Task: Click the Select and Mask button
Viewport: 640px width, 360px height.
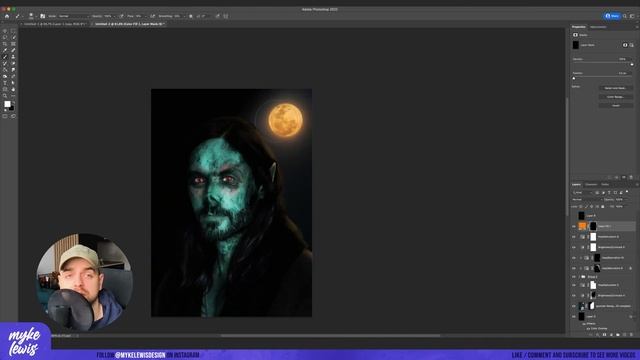Action: tap(616, 88)
